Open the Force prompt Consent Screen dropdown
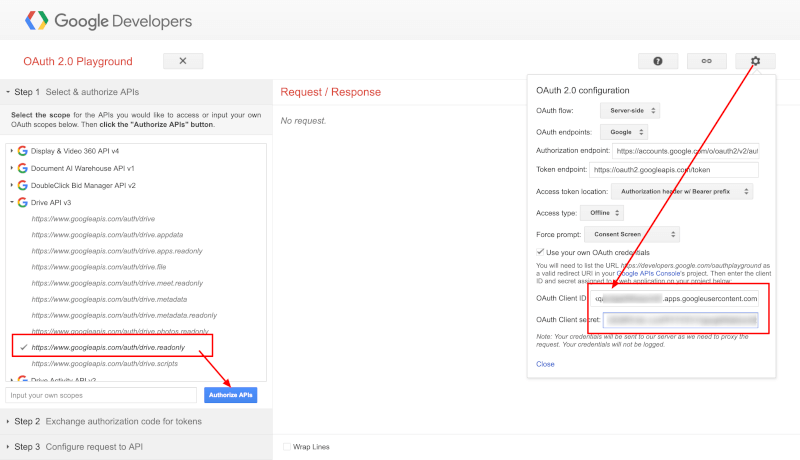 (646, 234)
